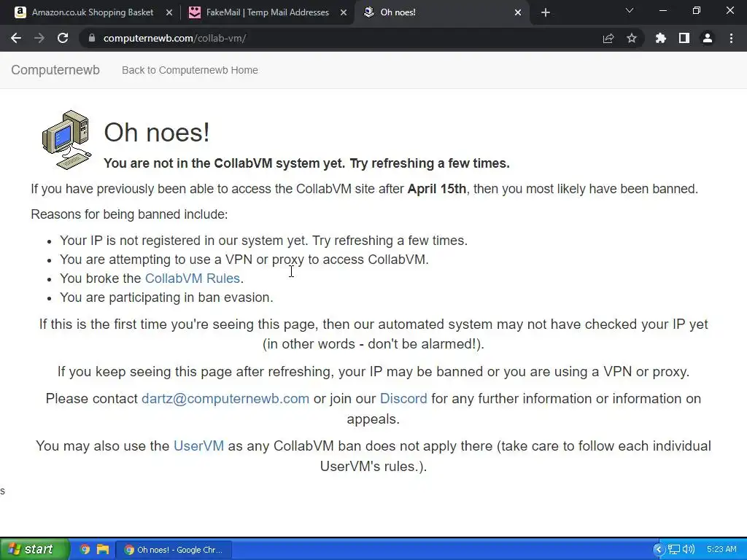Restore down the Chrome window

(697, 10)
